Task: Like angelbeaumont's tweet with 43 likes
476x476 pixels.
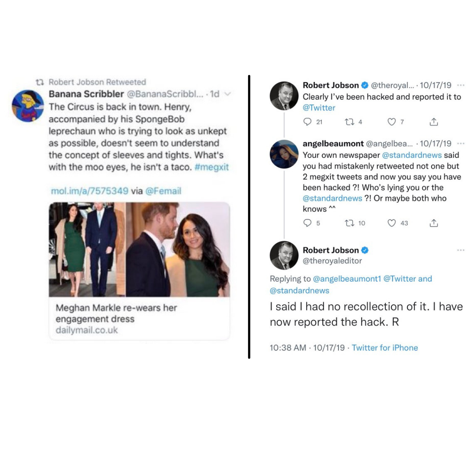Action: (x=392, y=223)
